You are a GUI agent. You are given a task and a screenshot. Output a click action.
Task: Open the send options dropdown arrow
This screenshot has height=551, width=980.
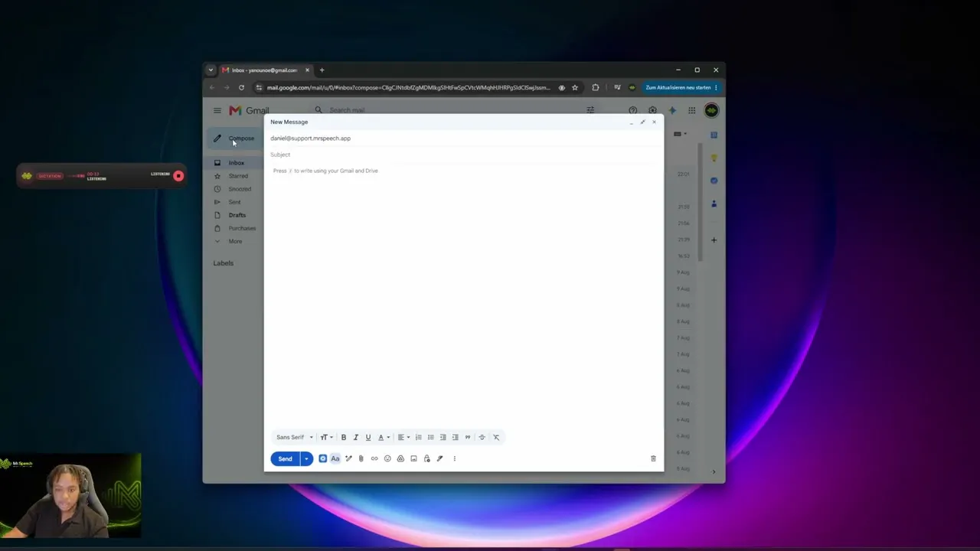pyautogui.click(x=306, y=458)
